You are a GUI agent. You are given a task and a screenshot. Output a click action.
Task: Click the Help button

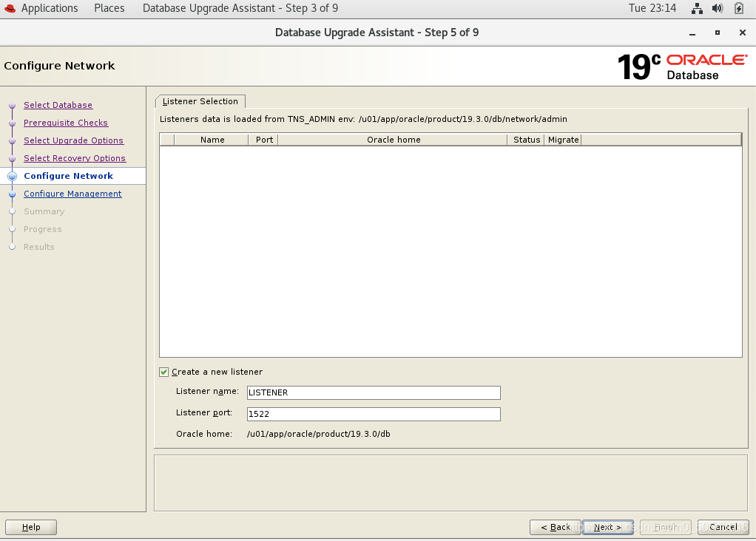click(31, 527)
